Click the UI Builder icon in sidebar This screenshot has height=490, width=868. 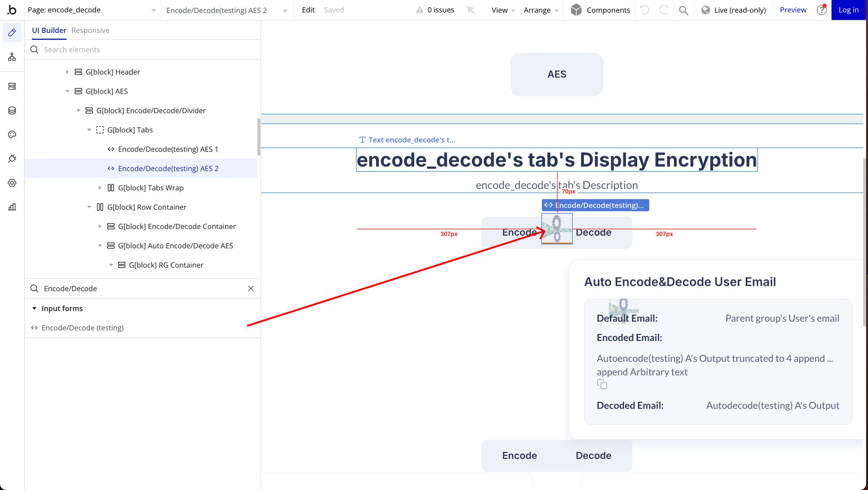[12, 33]
